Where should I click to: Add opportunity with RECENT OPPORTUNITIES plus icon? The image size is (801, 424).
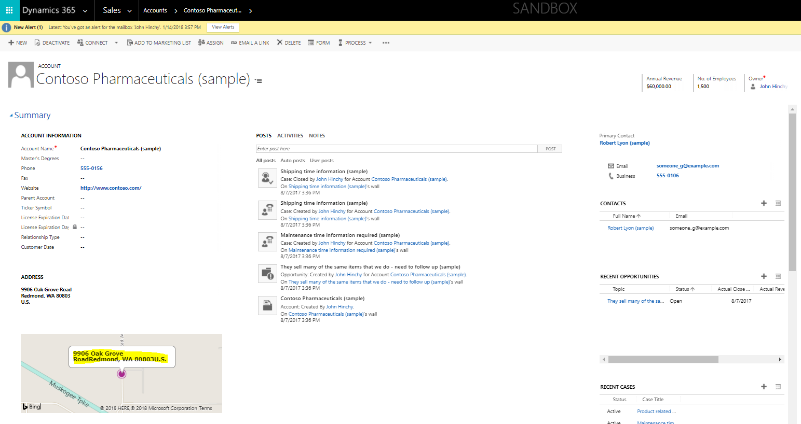click(x=764, y=276)
